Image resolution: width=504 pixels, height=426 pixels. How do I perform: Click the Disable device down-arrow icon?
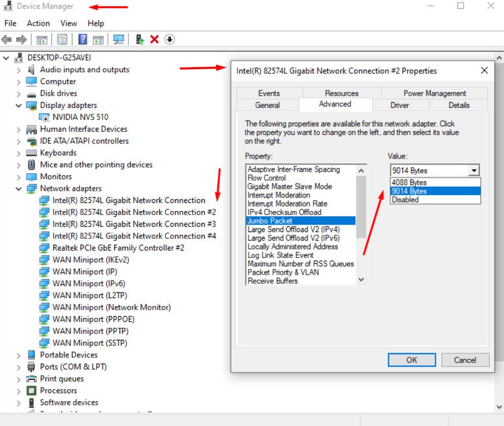tap(169, 39)
